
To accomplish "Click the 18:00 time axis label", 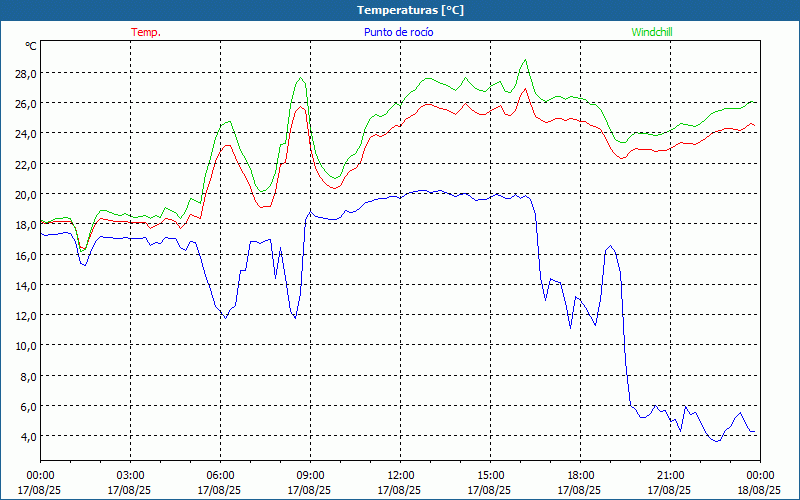I will [580, 476].
